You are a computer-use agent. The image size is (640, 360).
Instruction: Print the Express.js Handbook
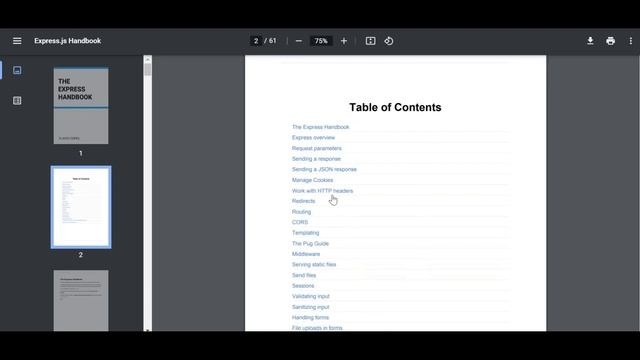point(610,41)
